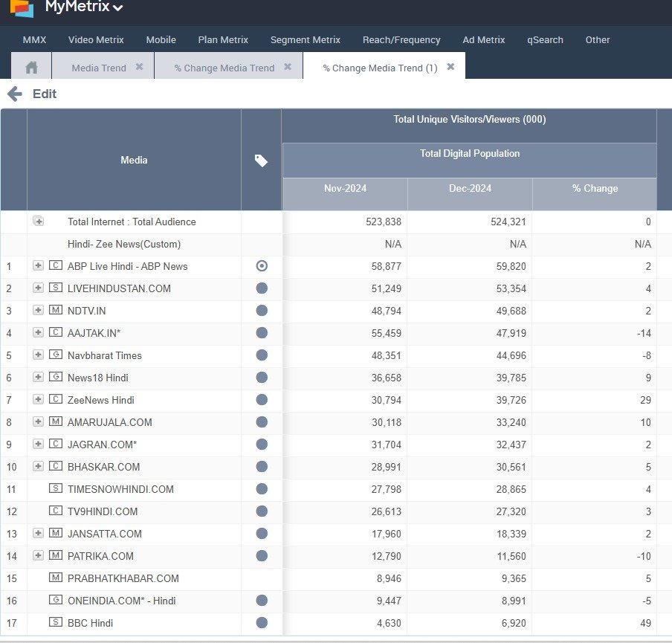Image resolution: width=672 pixels, height=643 pixels.
Task: Click the G type icon for Navbharat Times
Action: (56, 355)
